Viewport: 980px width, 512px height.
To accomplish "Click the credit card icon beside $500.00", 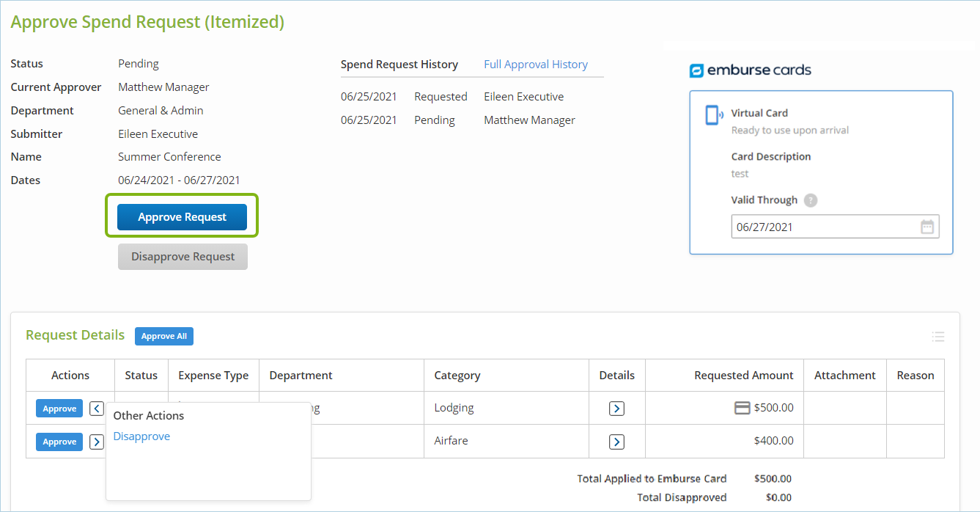I will (x=742, y=408).
